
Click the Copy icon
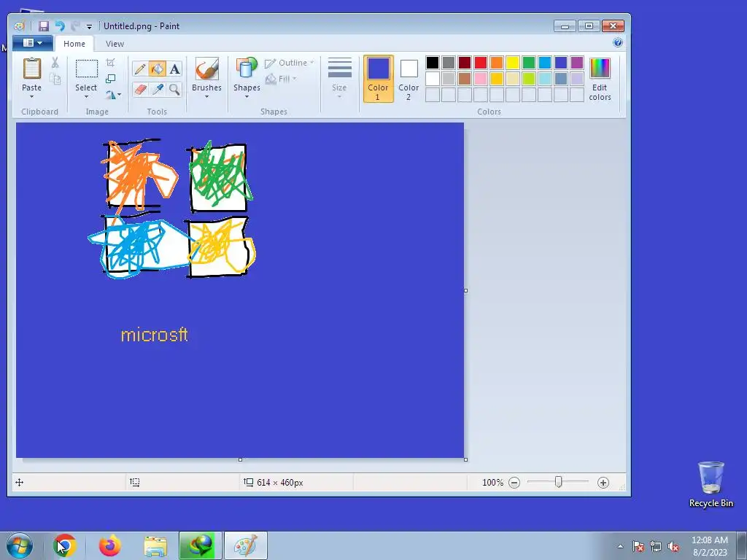55,79
